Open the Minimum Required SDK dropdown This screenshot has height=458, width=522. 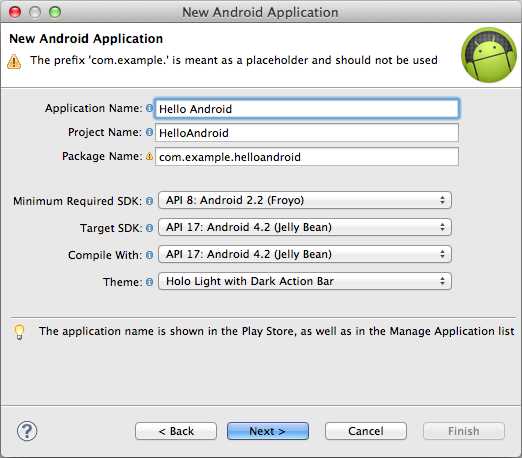305,200
